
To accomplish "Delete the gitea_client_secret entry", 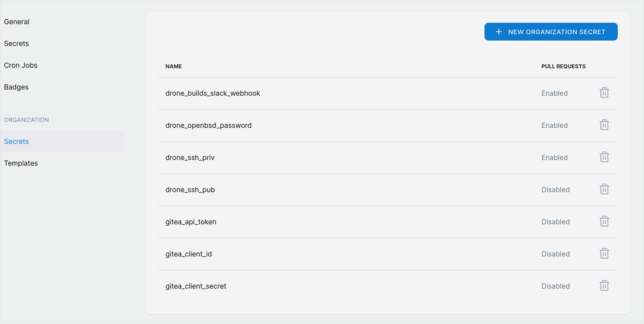I will pos(604,286).
